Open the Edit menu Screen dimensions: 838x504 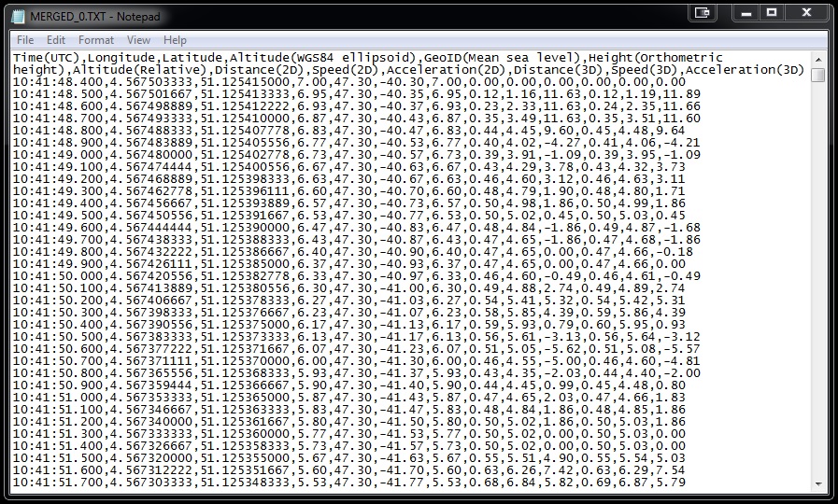(x=55, y=40)
